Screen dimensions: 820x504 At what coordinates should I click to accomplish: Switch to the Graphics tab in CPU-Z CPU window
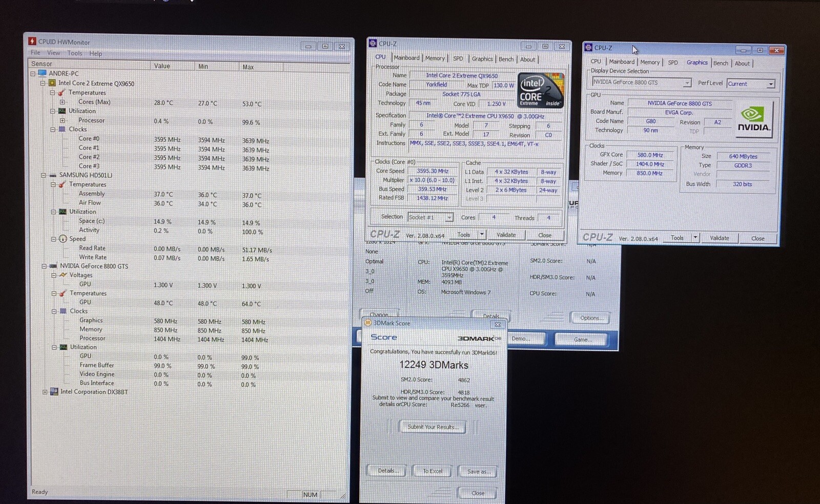[482, 59]
